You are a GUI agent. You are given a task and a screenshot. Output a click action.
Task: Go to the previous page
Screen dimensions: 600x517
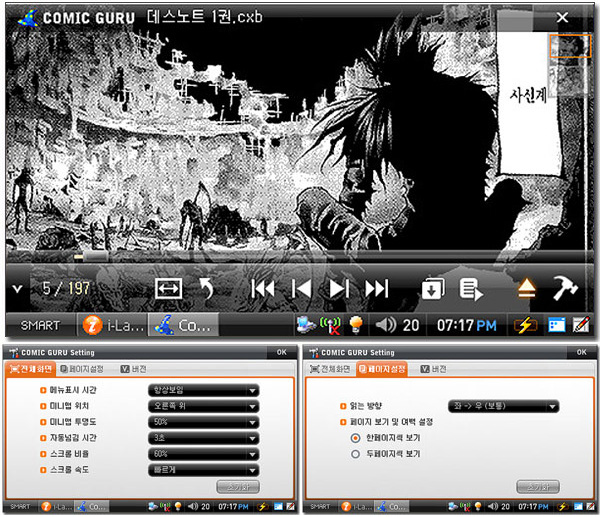point(301,289)
